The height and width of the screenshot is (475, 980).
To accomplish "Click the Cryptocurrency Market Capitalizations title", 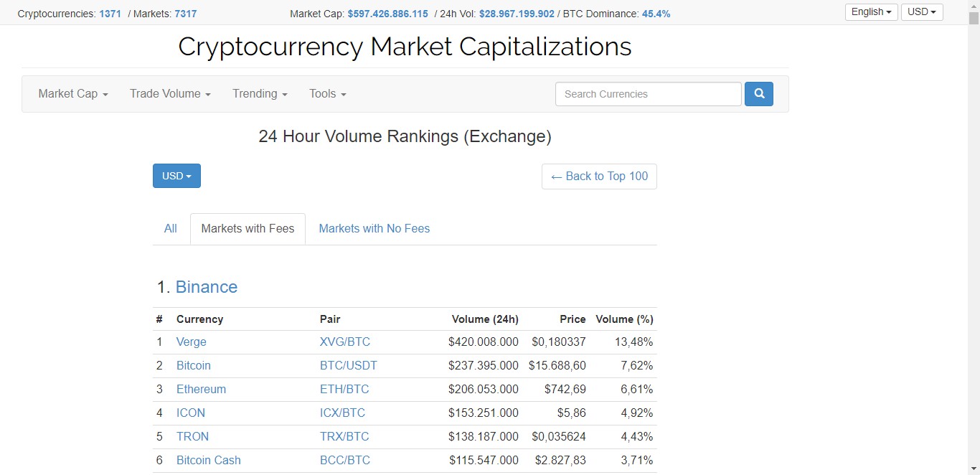I will [x=405, y=47].
